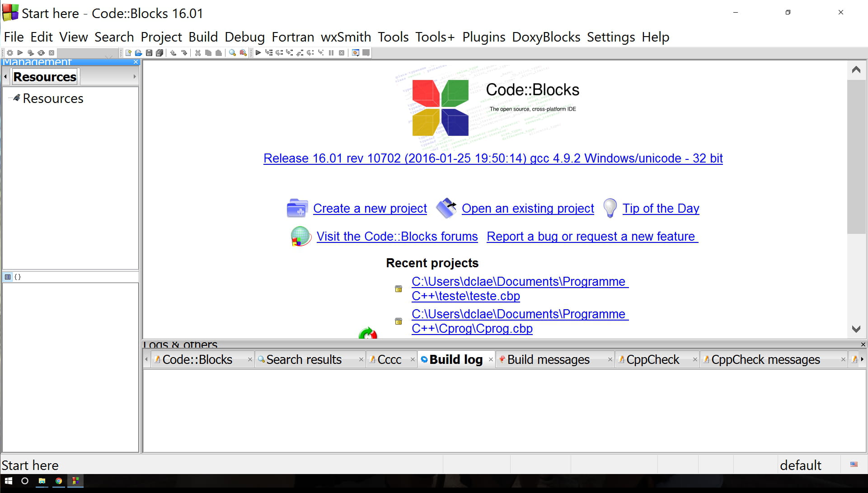Click the Step into instruction debug icon
Image resolution: width=868 pixels, height=493 pixels.
(x=321, y=53)
